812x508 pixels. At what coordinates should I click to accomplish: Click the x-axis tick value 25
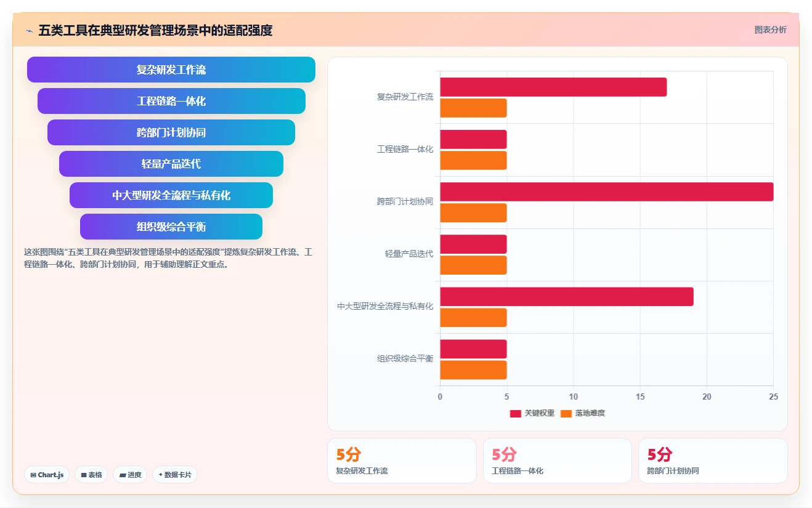tap(774, 397)
